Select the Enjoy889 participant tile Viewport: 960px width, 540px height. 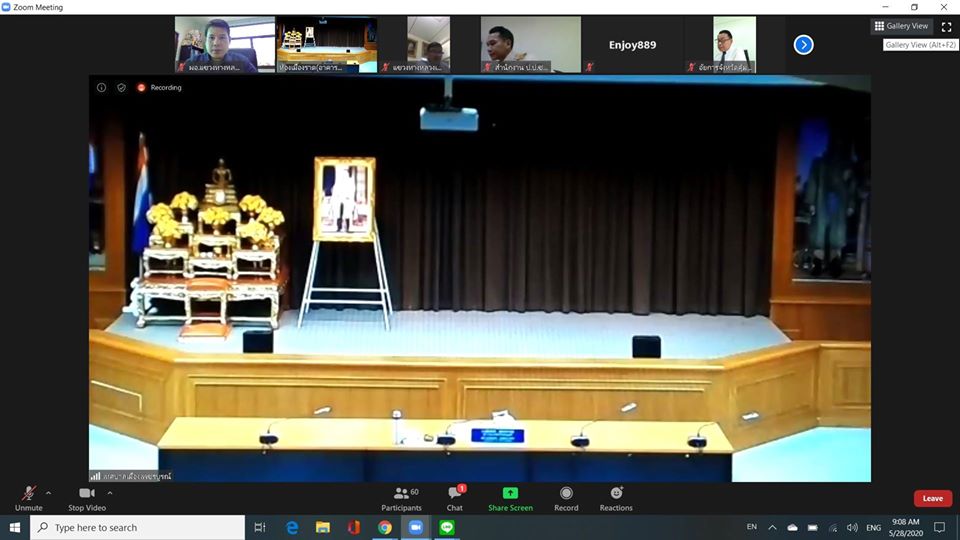pyautogui.click(x=632, y=45)
